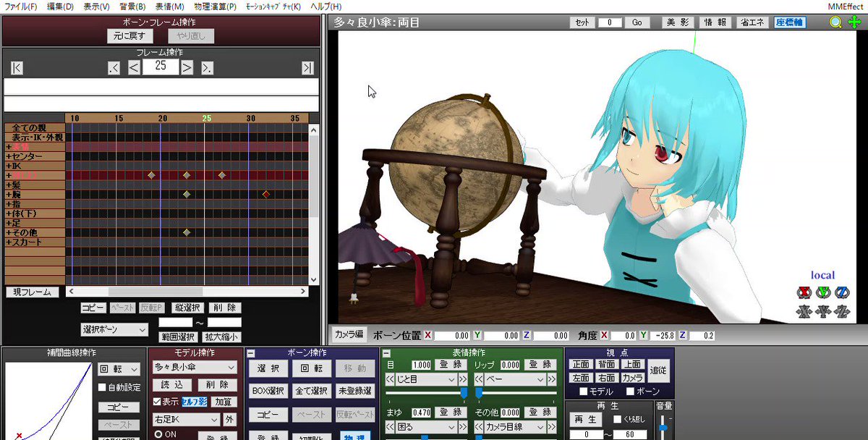Toggle the 物理 physics button in bone panel
This screenshot has height=440, width=868.
coord(354,436)
